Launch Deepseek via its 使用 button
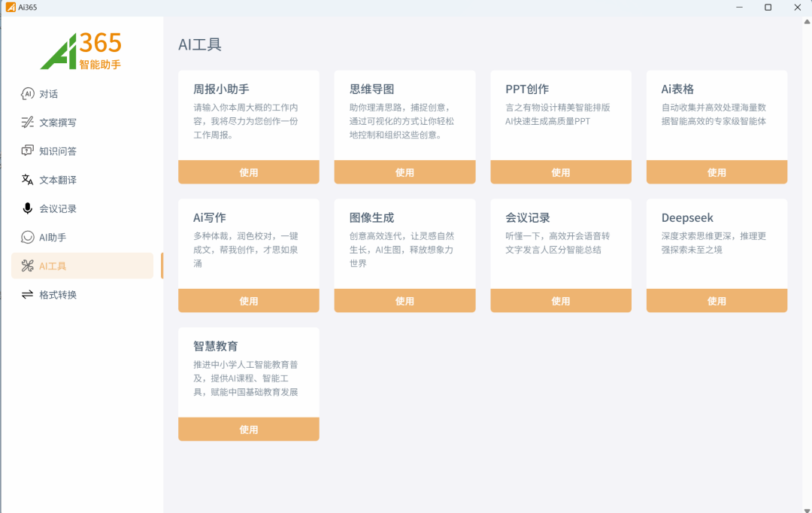This screenshot has width=812, height=513. 717,300
